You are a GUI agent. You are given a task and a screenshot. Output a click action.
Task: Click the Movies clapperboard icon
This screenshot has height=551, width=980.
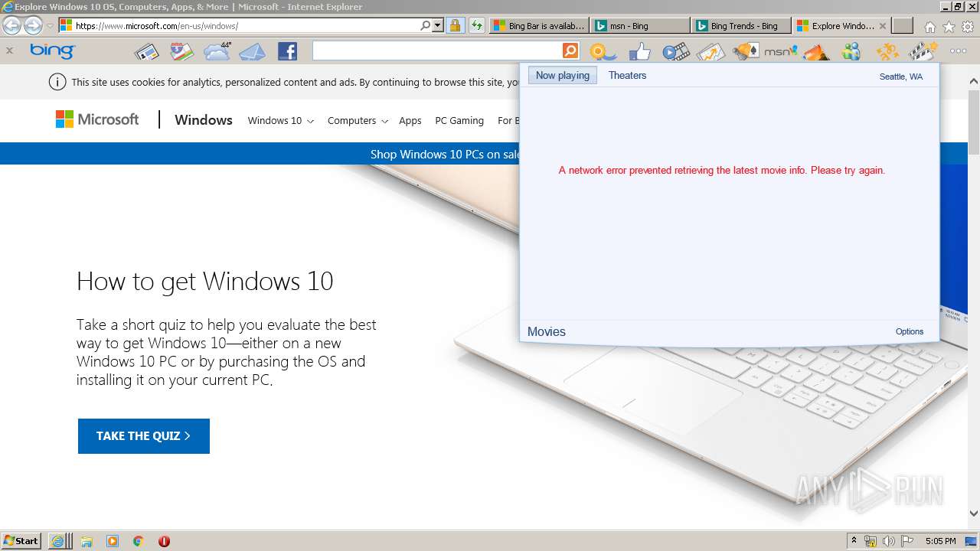pos(923,52)
